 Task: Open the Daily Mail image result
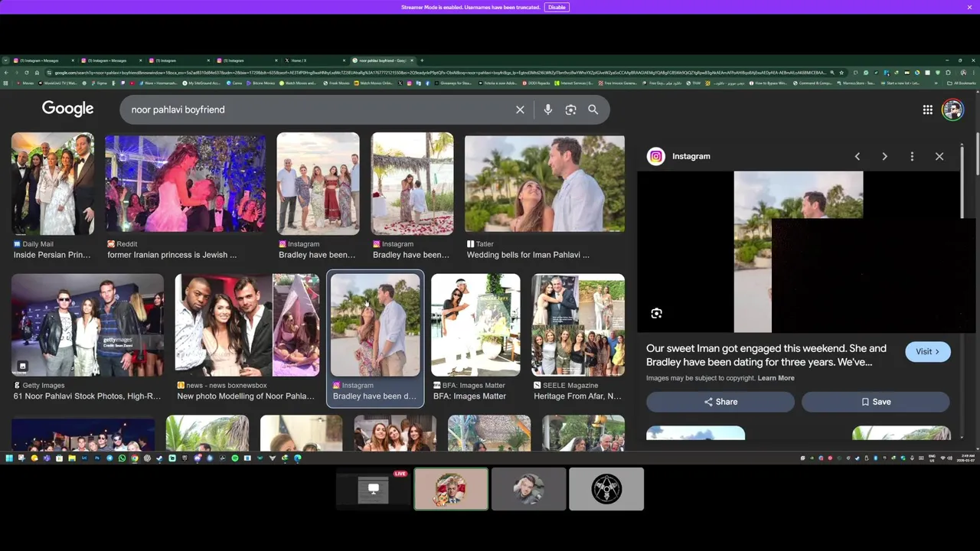53,184
